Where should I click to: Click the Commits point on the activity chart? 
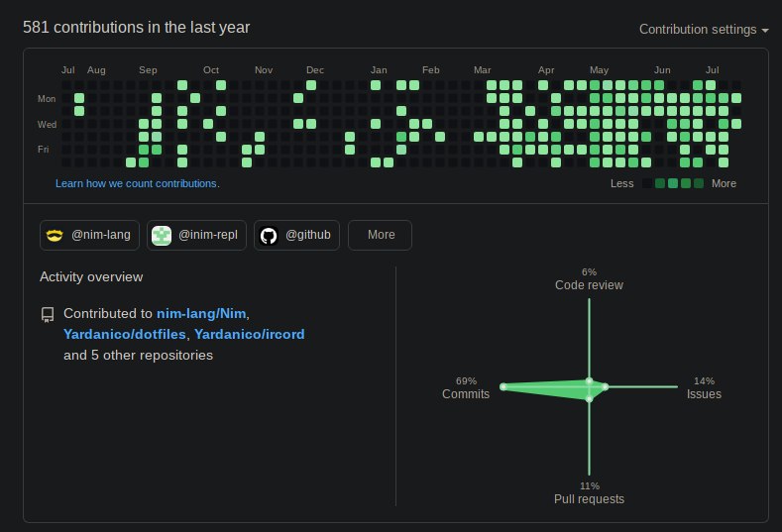coord(503,386)
